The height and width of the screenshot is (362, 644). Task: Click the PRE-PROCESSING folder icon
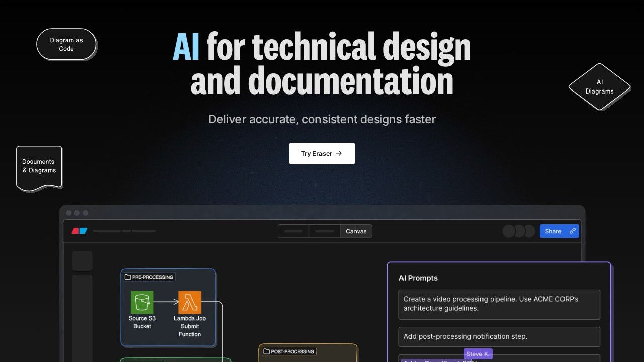pos(128,277)
